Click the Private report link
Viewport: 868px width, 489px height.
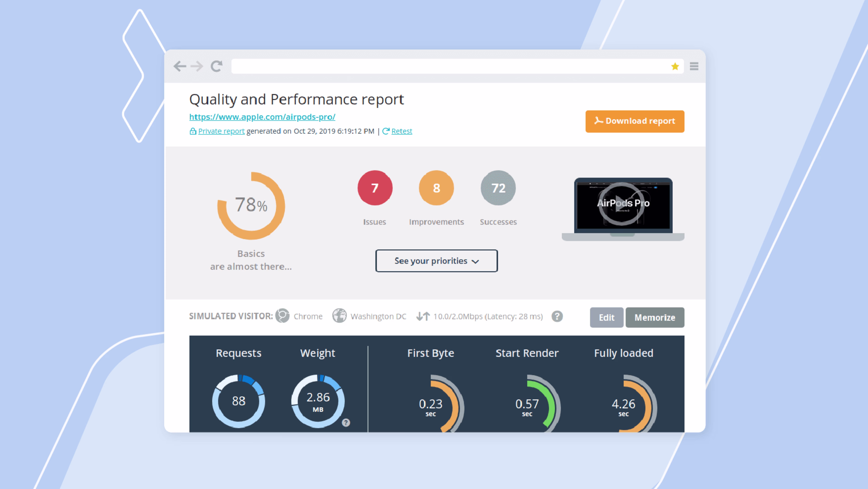click(221, 131)
